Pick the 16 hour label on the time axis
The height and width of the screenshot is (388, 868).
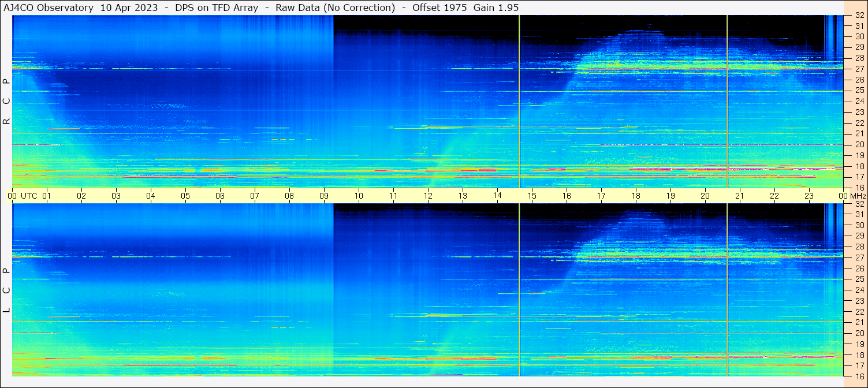(x=567, y=196)
